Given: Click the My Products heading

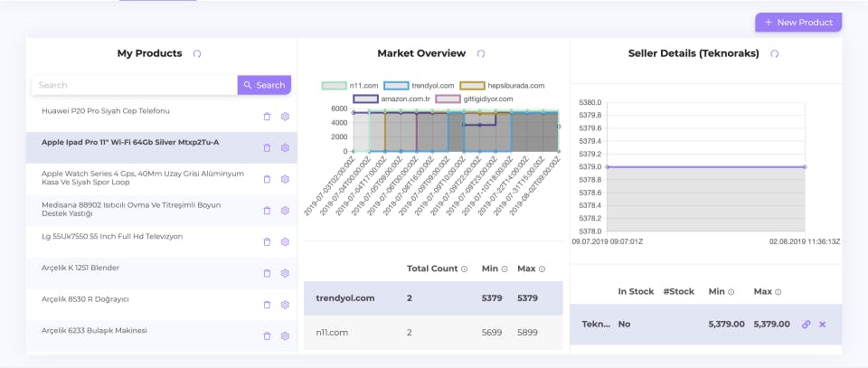Looking at the screenshot, I should pos(149,53).
